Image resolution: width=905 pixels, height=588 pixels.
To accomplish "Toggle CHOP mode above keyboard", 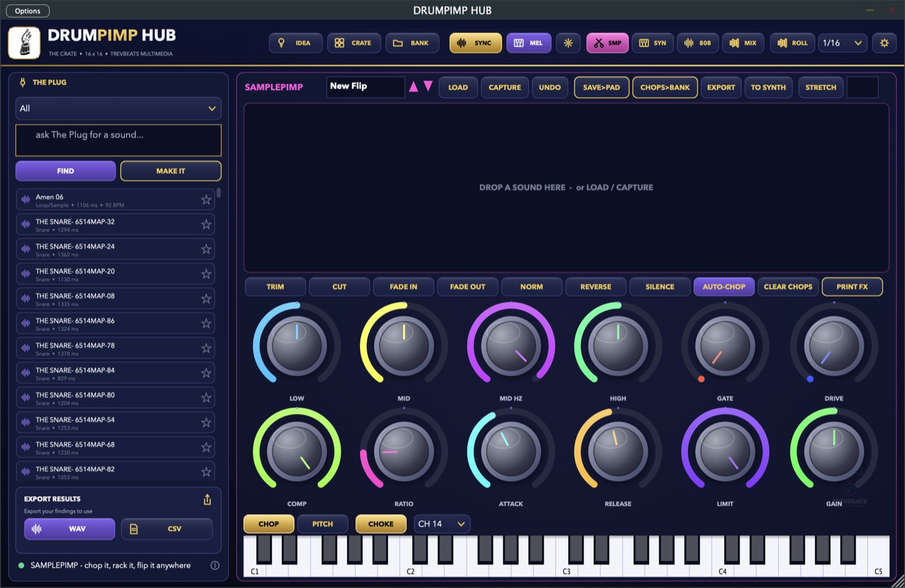I will [x=269, y=524].
